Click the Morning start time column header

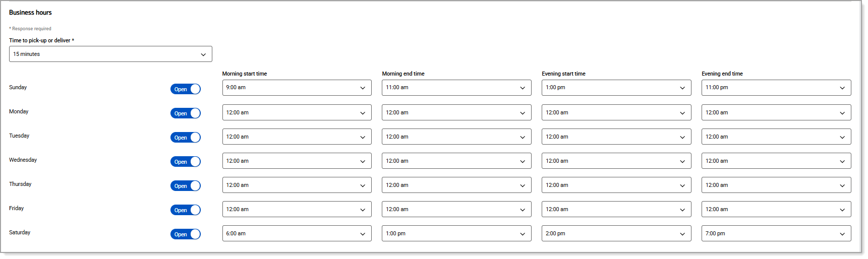[245, 74]
